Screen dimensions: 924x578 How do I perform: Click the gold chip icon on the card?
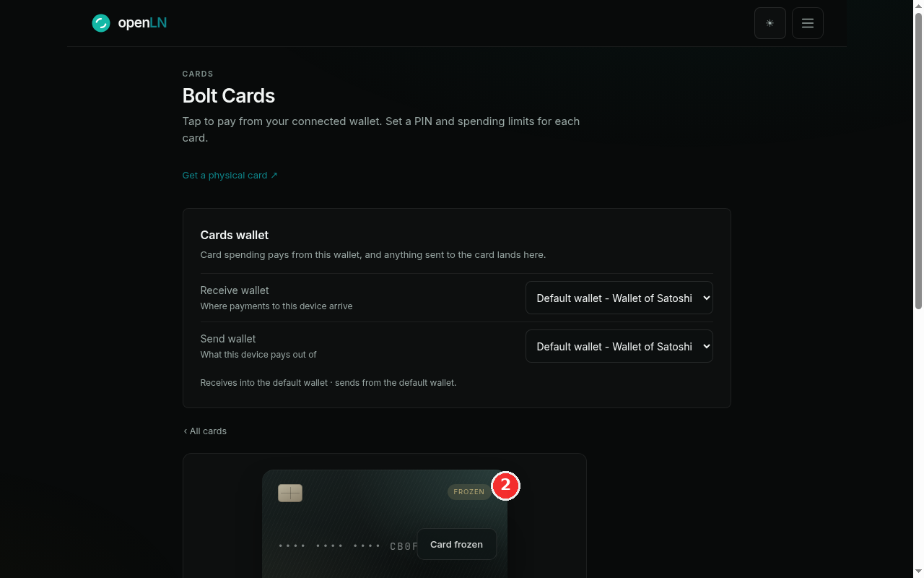coord(290,493)
